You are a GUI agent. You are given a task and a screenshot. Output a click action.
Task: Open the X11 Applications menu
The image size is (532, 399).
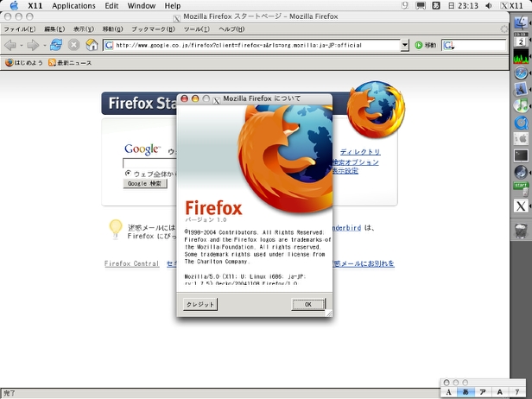point(73,6)
